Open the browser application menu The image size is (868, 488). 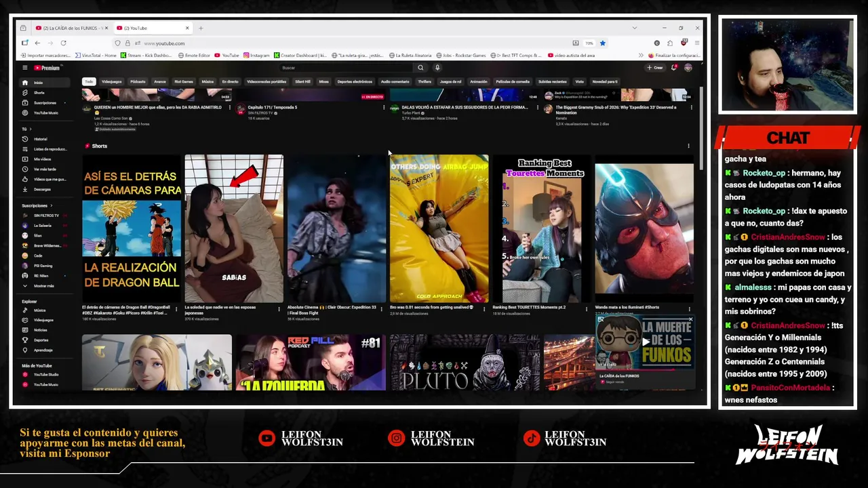pyautogui.click(x=696, y=43)
